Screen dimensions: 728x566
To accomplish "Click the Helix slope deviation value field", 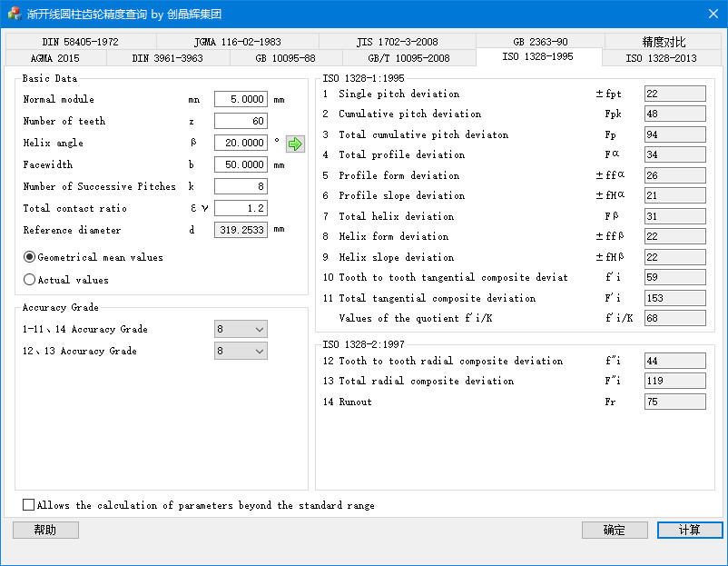I will [x=675, y=257].
